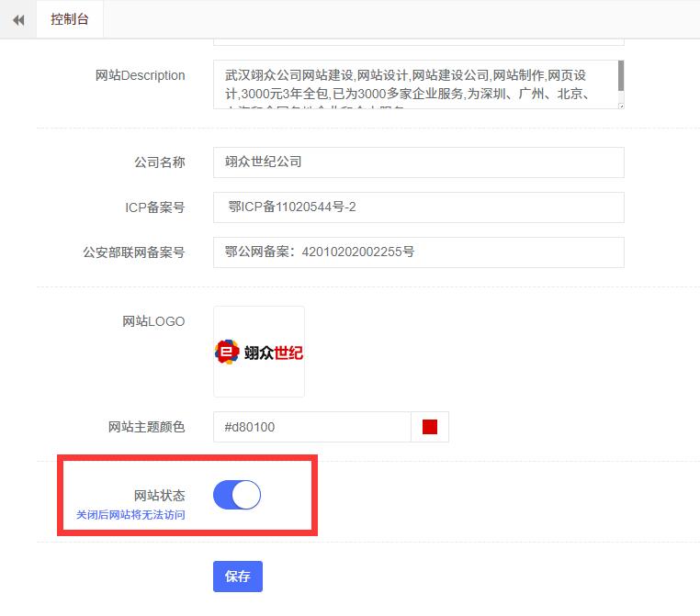Click the 关闭后网站将无法访问 hint text
The height and width of the screenshot is (616, 700).
coord(130,515)
